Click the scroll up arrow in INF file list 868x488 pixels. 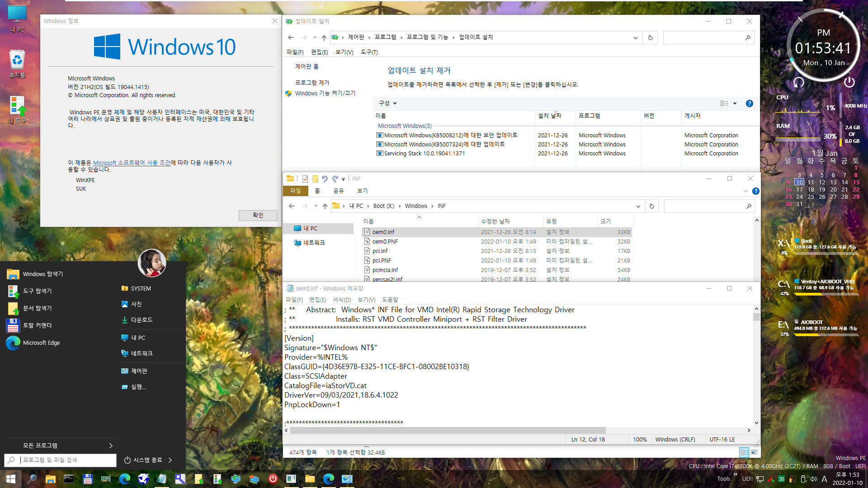coord(757,221)
